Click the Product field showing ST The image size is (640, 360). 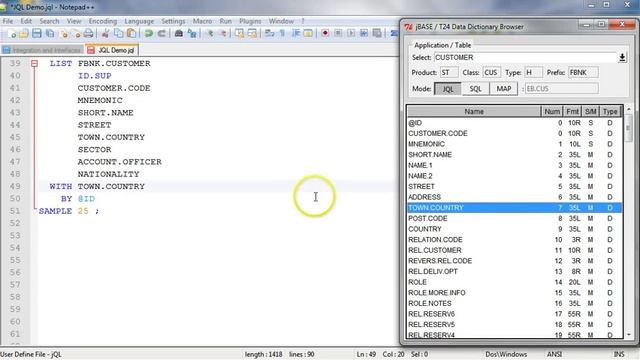pyautogui.click(x=449, y=73)
